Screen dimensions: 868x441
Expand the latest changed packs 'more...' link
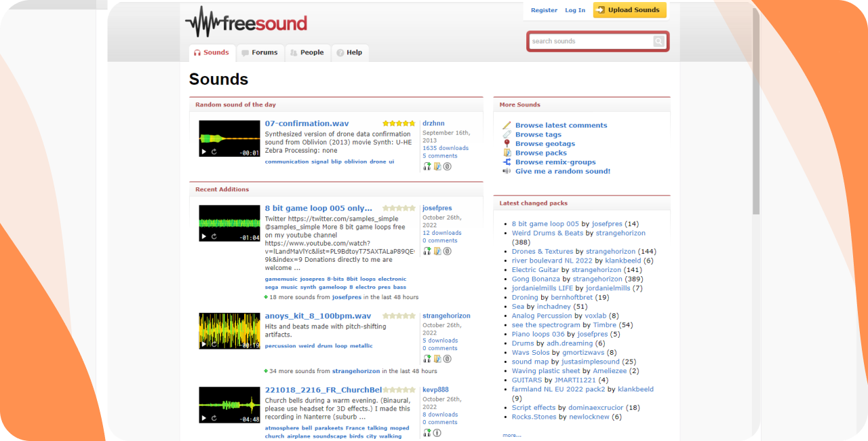(x=512, y=435)
